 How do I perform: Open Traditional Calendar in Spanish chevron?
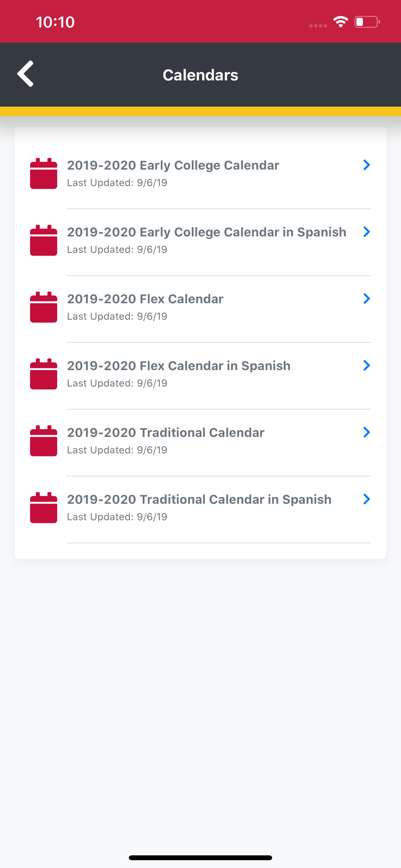click(367, 499)
